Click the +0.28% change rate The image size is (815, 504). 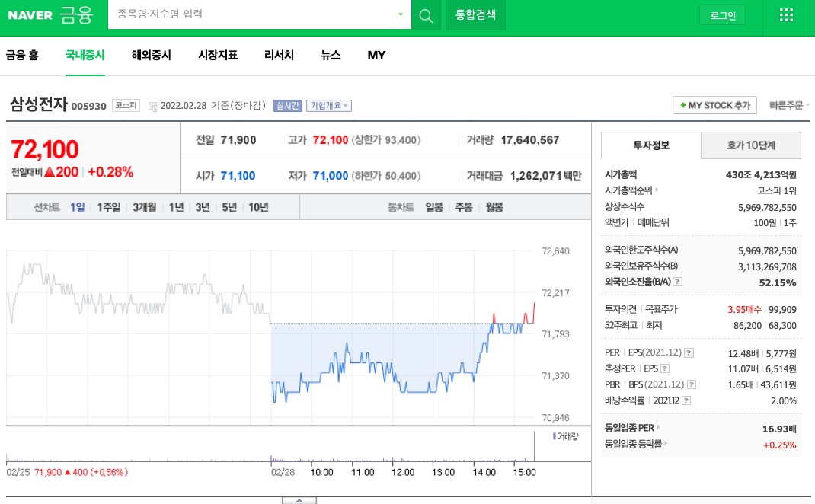tap(110, 172)
